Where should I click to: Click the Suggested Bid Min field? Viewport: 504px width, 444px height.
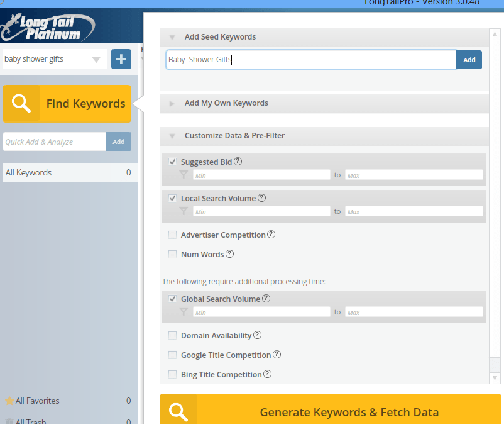coord(261,175)
